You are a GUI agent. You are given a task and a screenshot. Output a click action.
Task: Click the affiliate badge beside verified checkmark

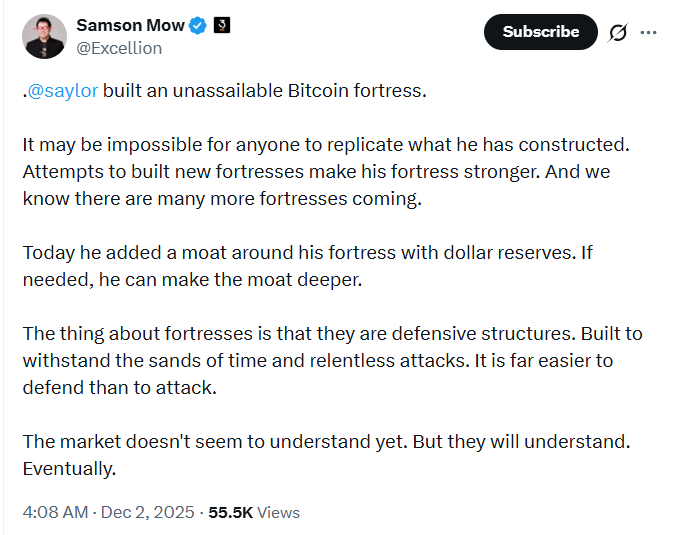tap(222, 26)
